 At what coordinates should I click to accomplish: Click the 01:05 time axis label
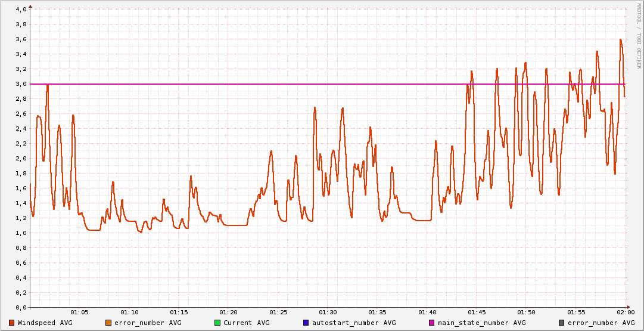(79, 312)
